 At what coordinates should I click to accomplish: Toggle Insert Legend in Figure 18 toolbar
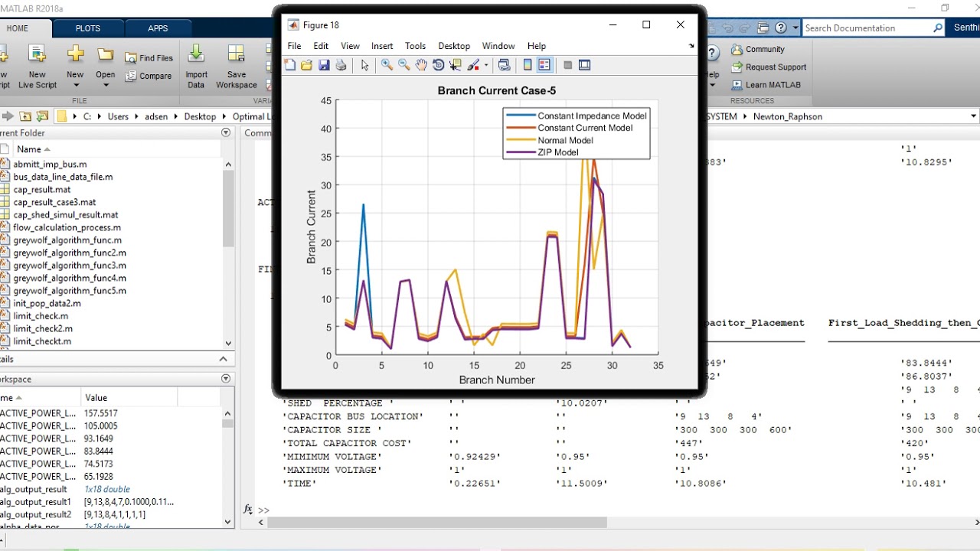click(544, 65)
